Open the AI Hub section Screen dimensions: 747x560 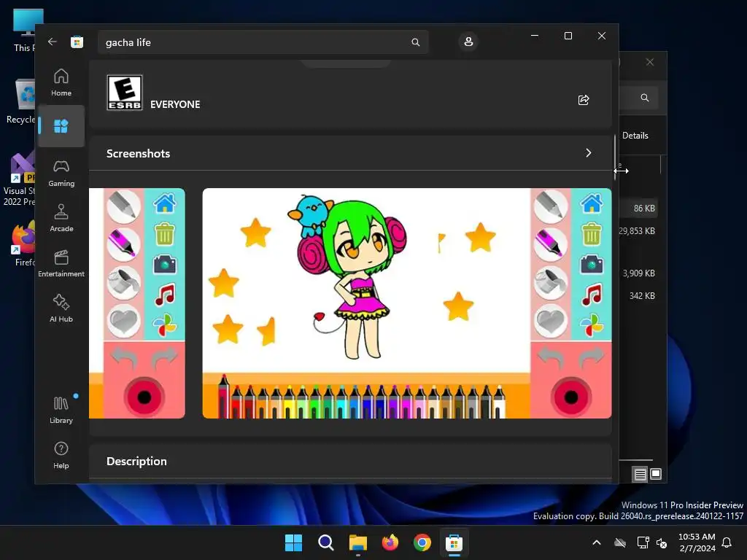tap(61, 308)
